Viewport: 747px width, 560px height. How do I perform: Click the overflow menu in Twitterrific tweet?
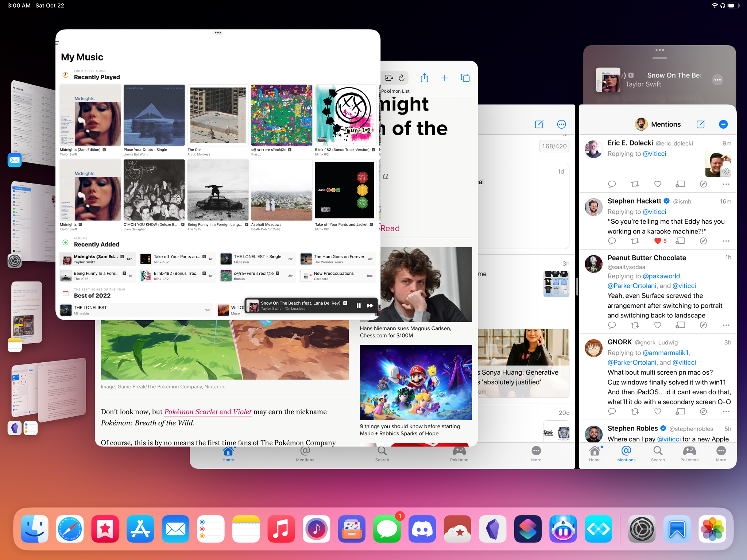pyautogui.click(x=725, y=184)
